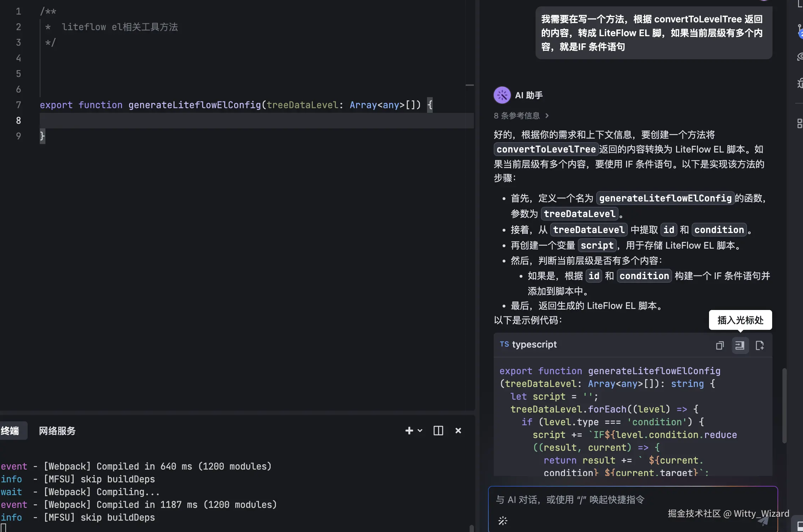Insert code at cursor position icon
The height and width of the screenshot is (532, 803).
pyautogui.click(x=740, y=345)
